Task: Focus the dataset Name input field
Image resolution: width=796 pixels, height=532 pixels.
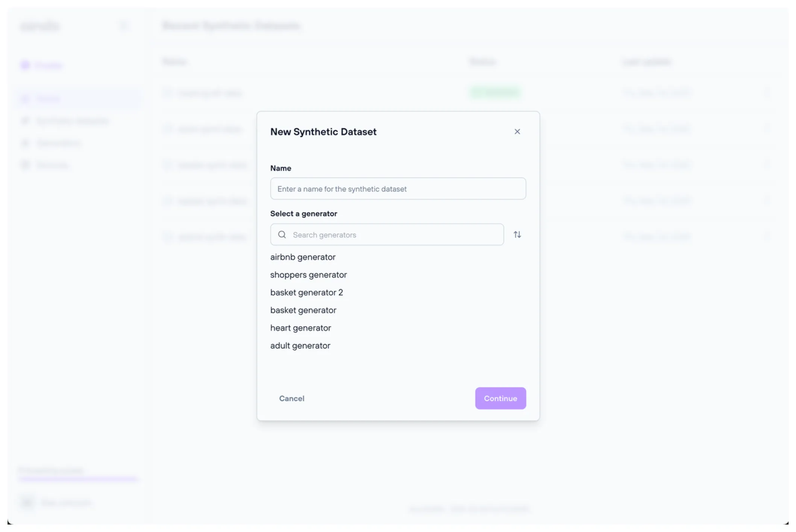Action: click(x=398, y=189)
